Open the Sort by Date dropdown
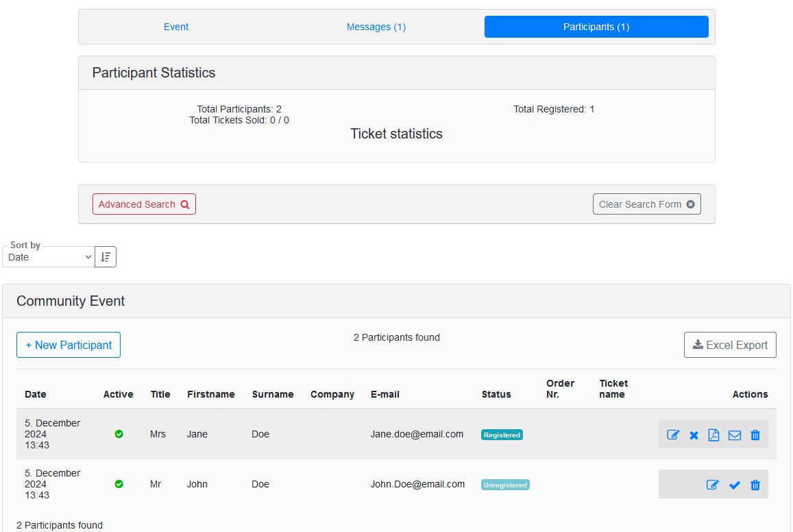This screenshot has width=793, height=532. coord(48,257)
